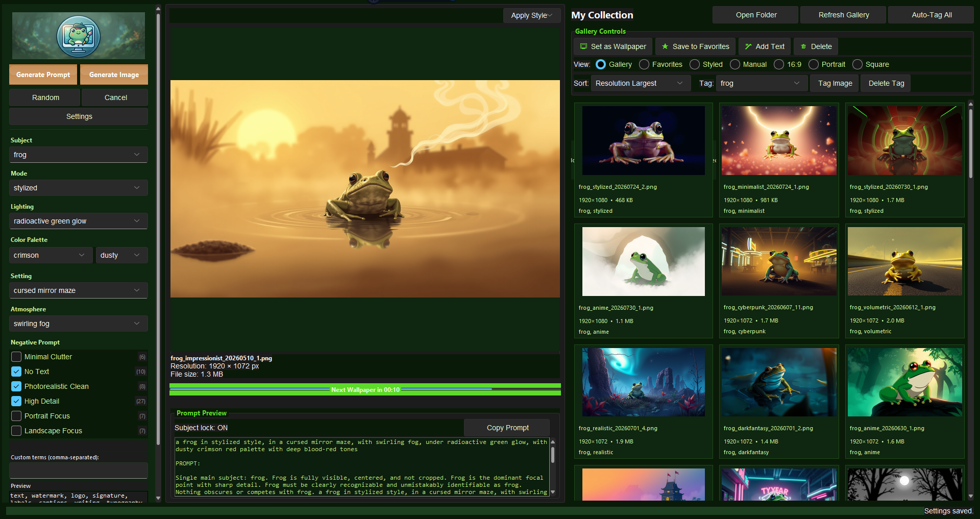Click the Open Folder button

pos(755,15)
